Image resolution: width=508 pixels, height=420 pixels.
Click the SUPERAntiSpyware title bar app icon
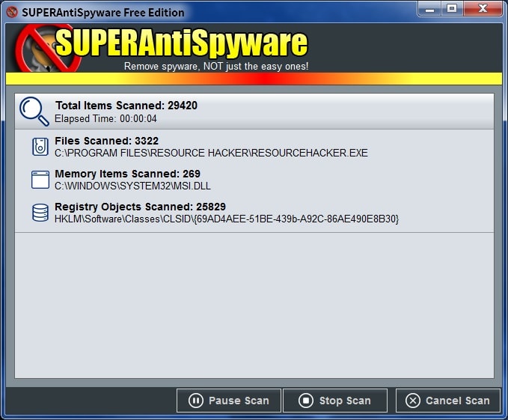[12, 12]
